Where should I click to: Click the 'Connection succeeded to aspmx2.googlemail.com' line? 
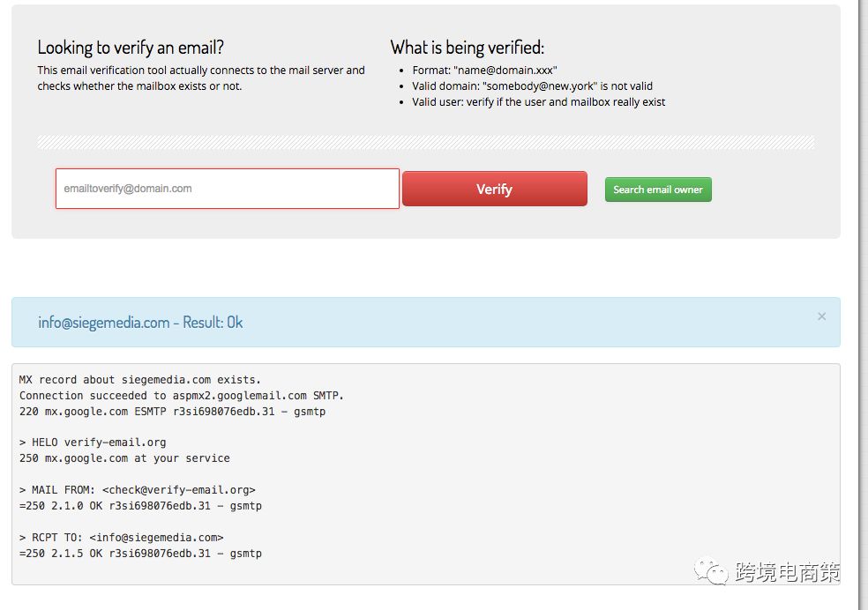(182, 396)
